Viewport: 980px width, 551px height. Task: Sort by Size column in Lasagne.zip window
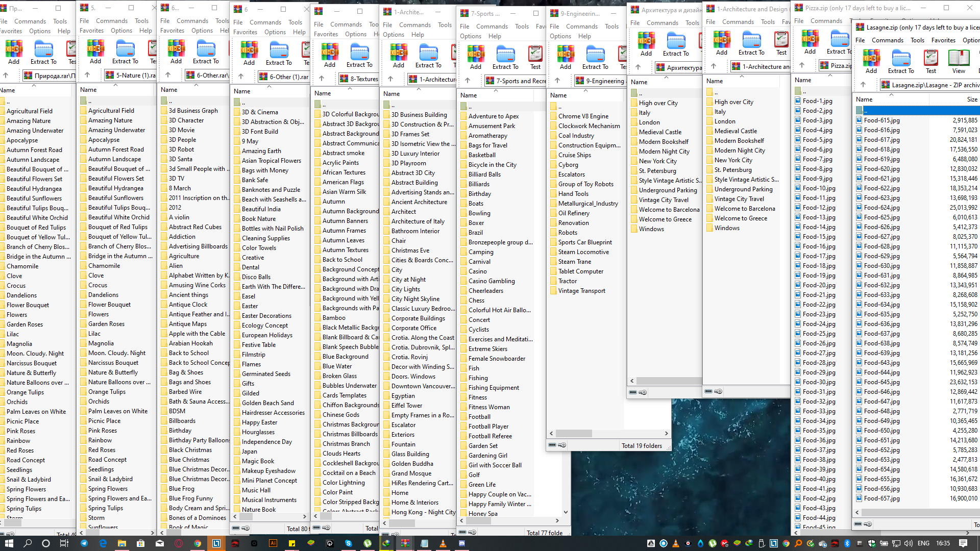pos(972,99)
